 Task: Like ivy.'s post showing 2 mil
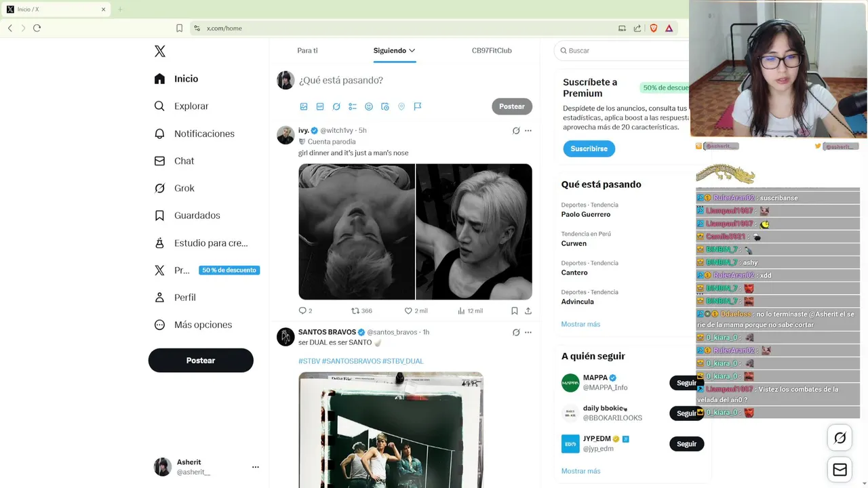(x=416, y=310)
